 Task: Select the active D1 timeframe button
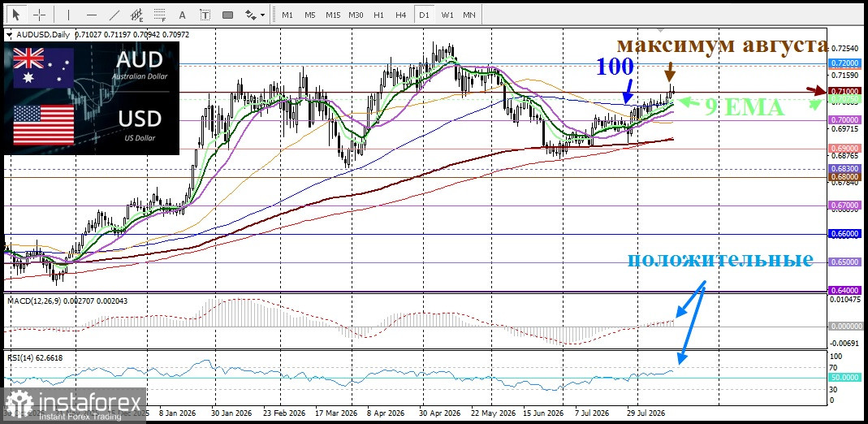[424, 15]
